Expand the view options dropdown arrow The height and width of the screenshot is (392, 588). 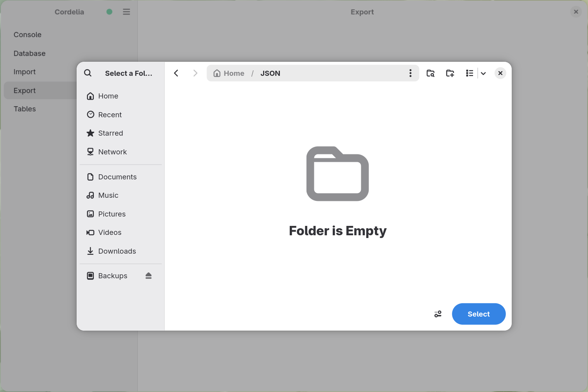(x=483, y=73)
